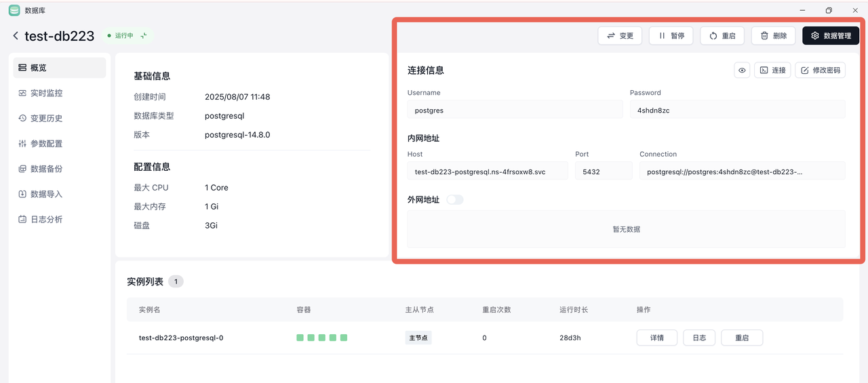Screen dimensions: 868x383
Task: Click the container status squares
Action: (322, 338)
